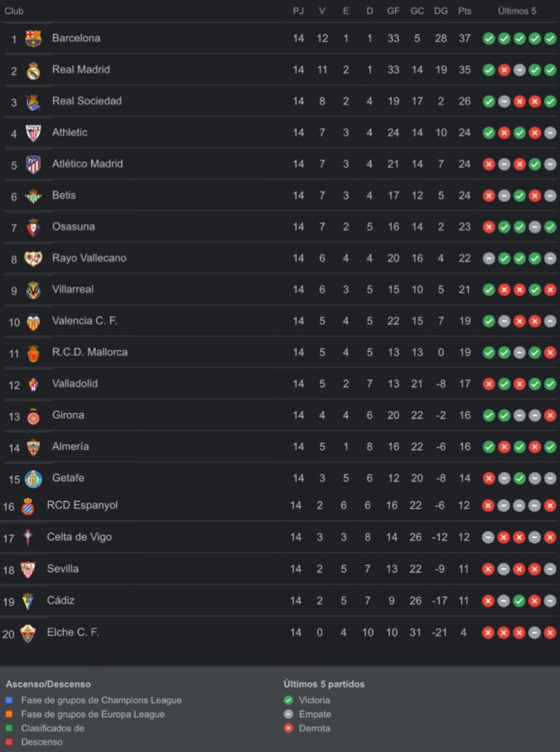Click the Pts column header
Viewport: 560px width, 752px height.
tap(464, 11)
